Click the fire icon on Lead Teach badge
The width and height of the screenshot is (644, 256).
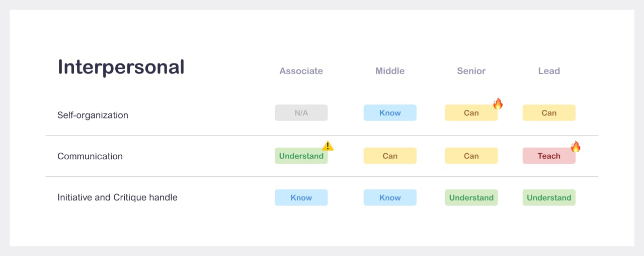pos(576,147)
